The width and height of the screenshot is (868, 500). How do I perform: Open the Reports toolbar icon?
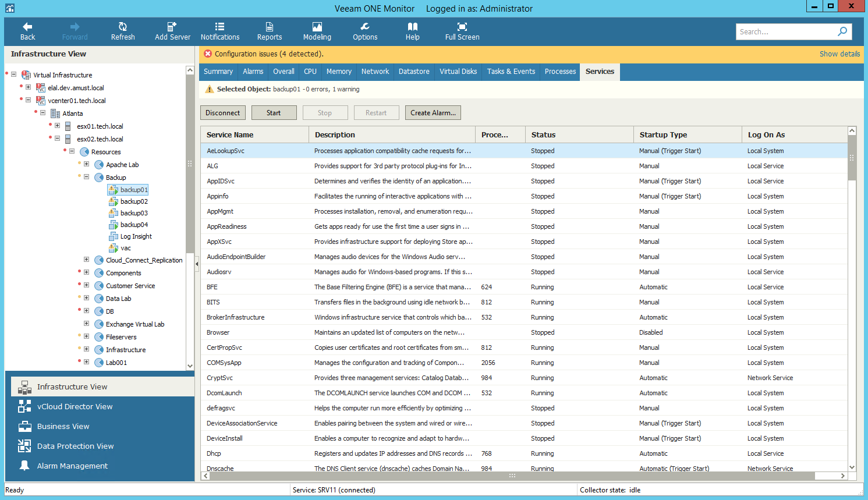pos(270,27)
